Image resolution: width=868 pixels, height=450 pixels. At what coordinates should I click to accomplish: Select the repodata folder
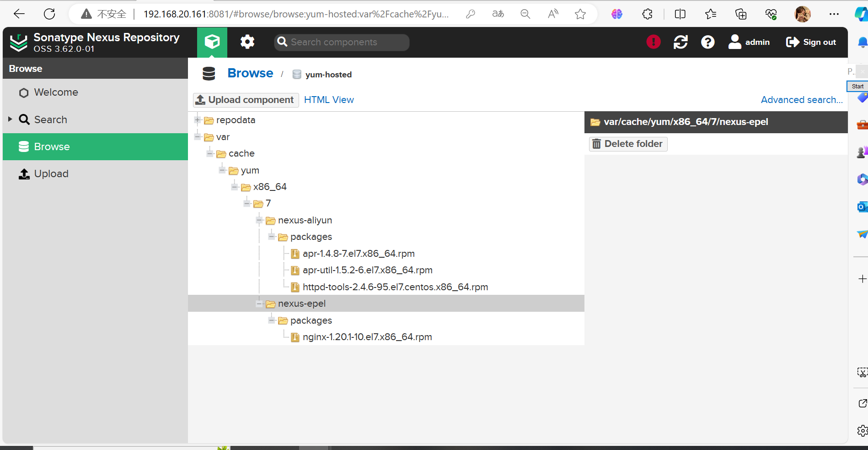(x=236, y=120)
